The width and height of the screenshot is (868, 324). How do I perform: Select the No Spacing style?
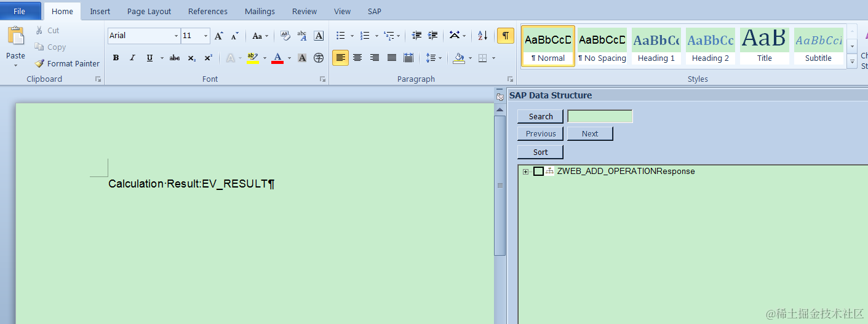point(602,45)
